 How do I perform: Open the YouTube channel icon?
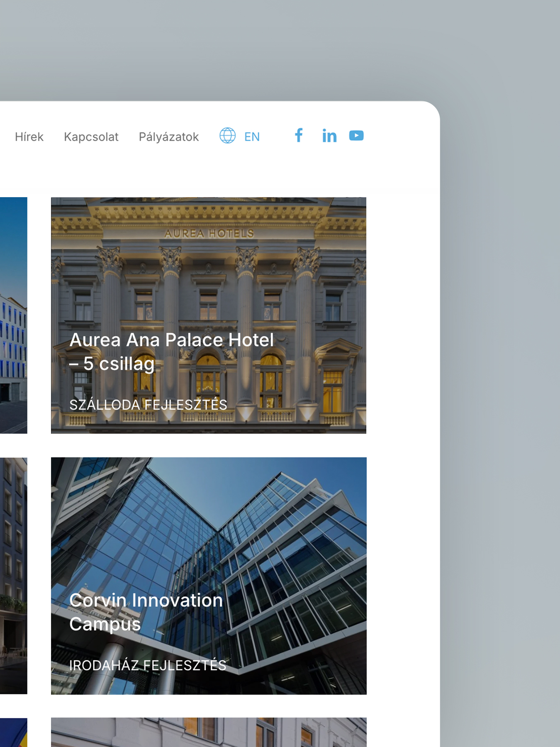click(356, 136)
